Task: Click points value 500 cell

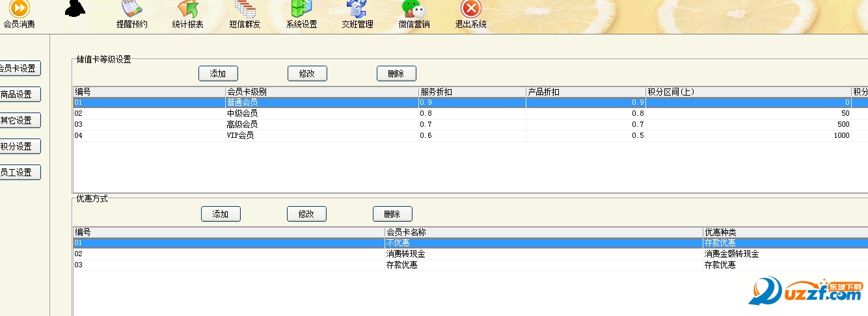Action: (748, 125)
